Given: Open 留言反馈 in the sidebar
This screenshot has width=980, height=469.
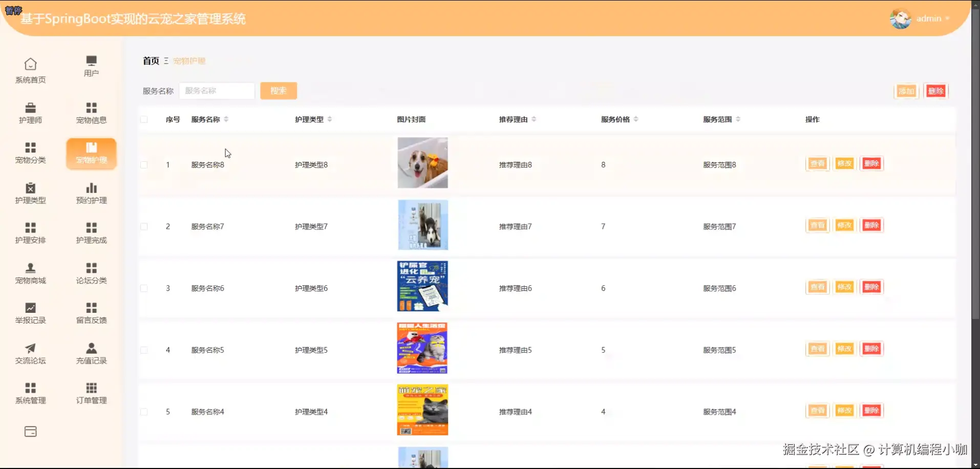Looking at the screenshot, I should tap(91, 313).
